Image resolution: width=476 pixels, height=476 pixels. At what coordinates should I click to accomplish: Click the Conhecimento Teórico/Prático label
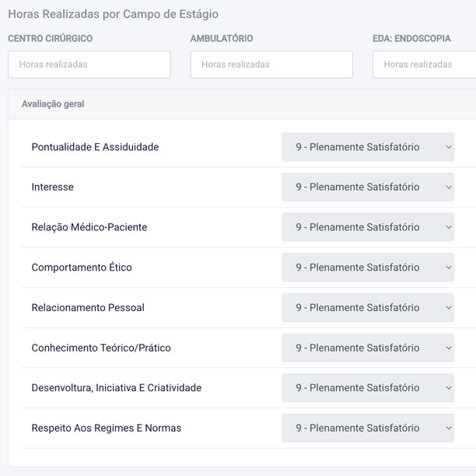click(101, 348)
